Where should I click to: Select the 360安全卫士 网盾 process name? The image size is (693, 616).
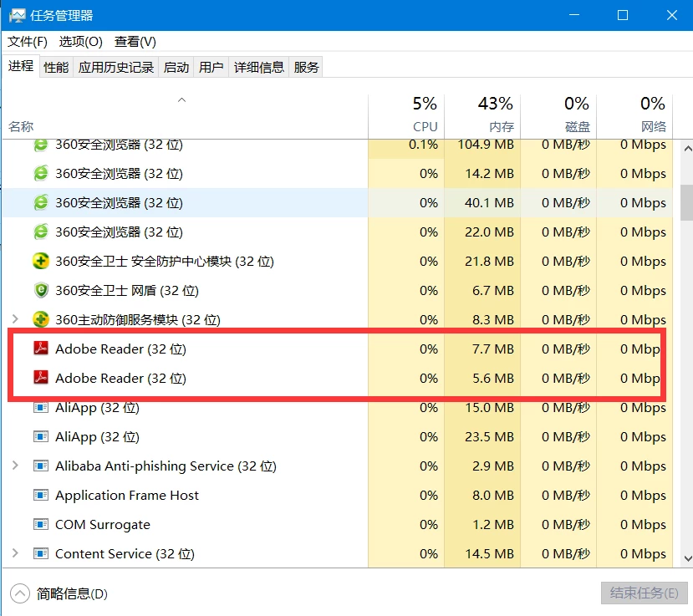[127, 290]
